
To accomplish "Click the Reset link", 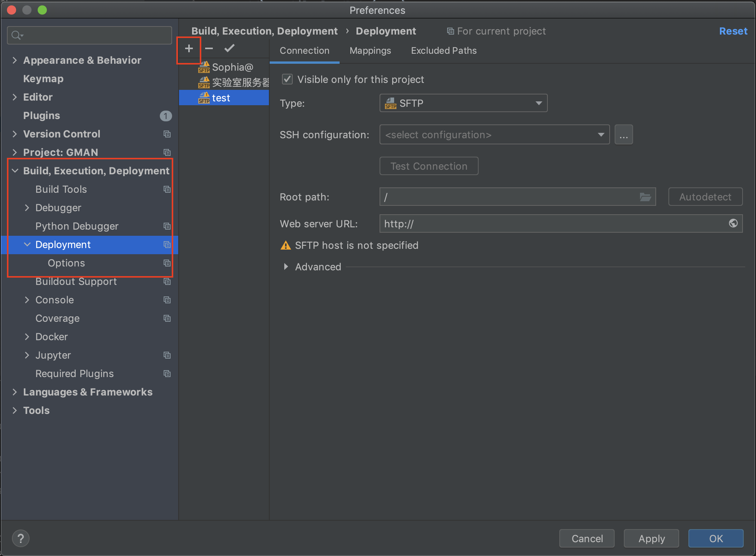I will click(x=733, y=31).
